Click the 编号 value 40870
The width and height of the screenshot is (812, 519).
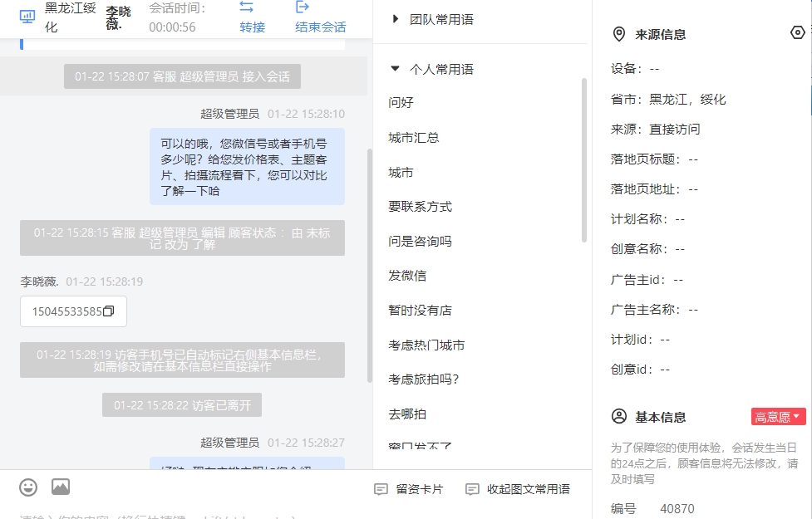tap(677, 509)
